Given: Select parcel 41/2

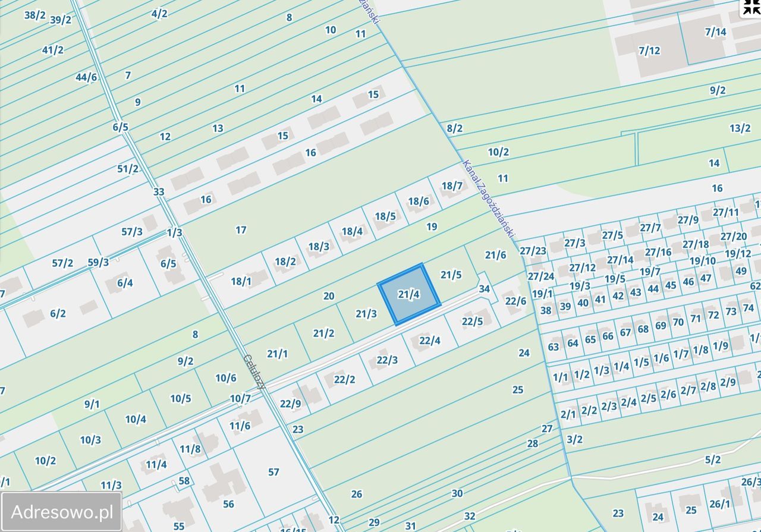Looking at the screenshot, I should click(52, 50).
